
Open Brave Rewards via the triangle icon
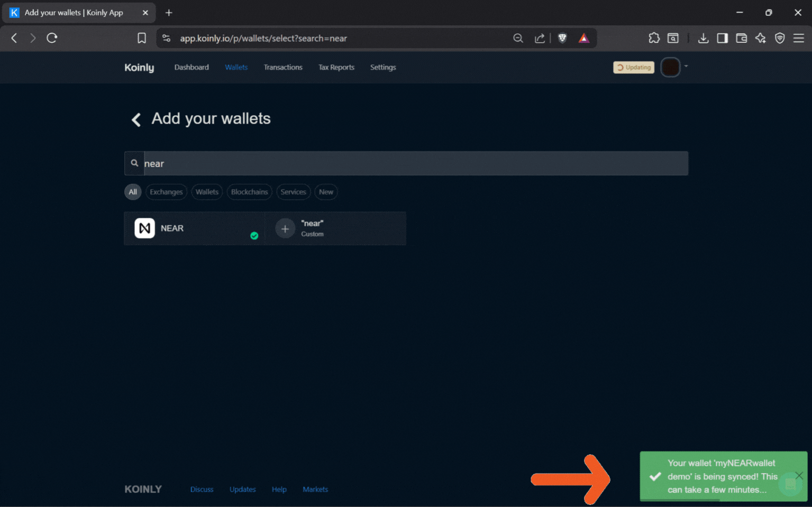coord(583,38)
